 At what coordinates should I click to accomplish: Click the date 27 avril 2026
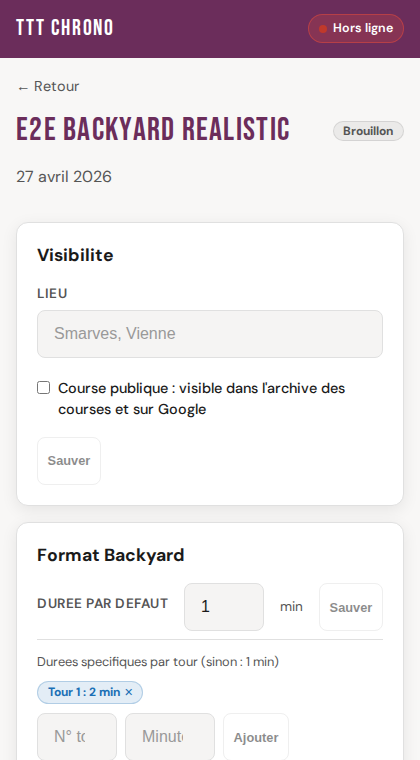pyautogui.click(x=64, y=177)
